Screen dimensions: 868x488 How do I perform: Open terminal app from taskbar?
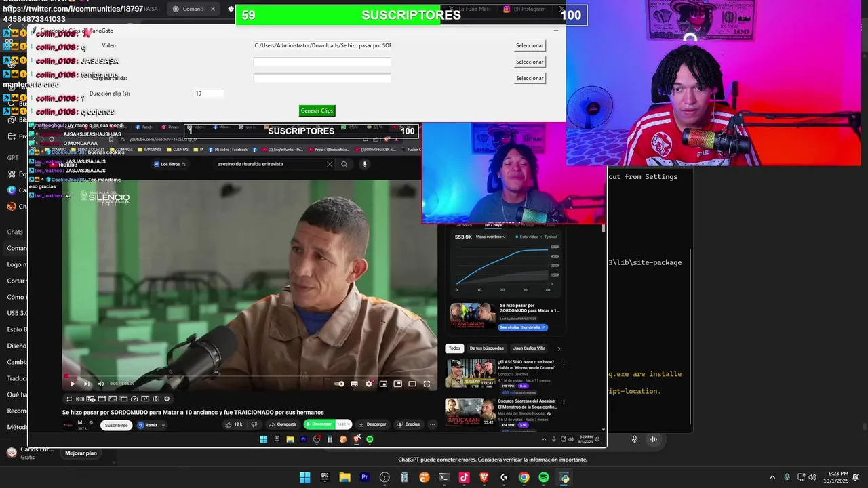(444, 477)
